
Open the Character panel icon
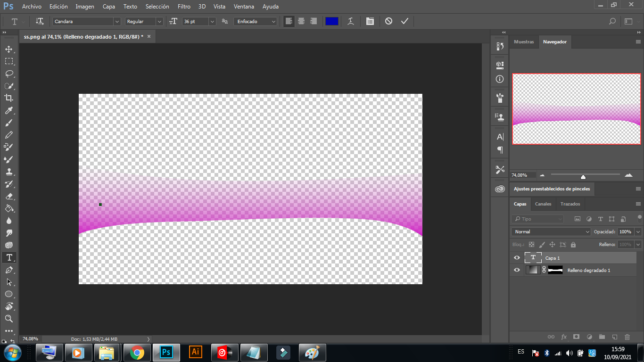tap(500, 137)
